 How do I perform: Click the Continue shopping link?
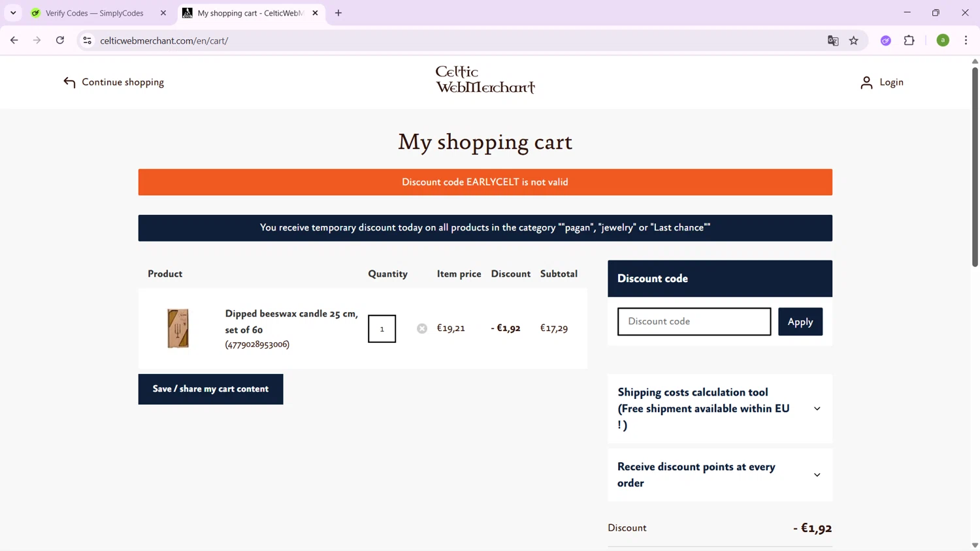point(123,82)
